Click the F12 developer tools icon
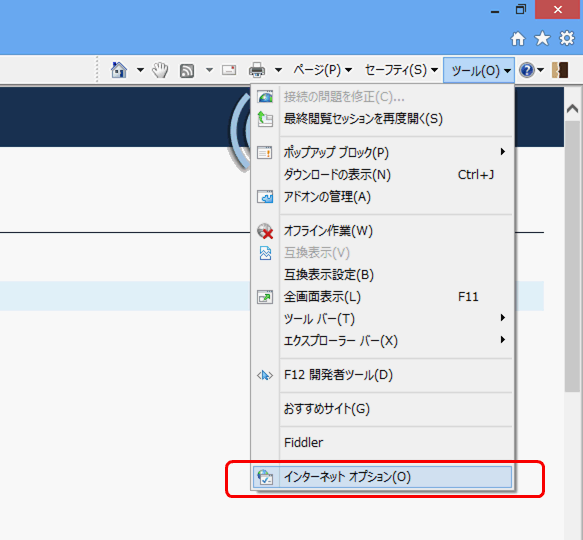 click(265, 376)
